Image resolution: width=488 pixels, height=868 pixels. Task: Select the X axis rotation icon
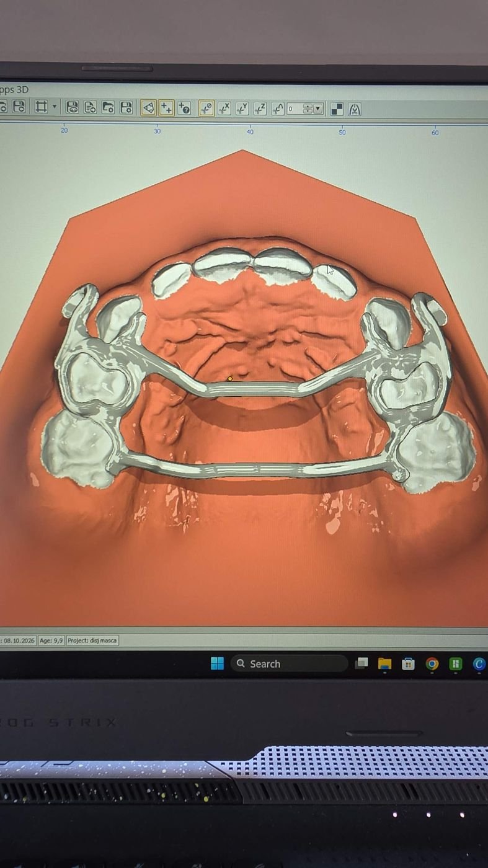(x=224, y=108)
